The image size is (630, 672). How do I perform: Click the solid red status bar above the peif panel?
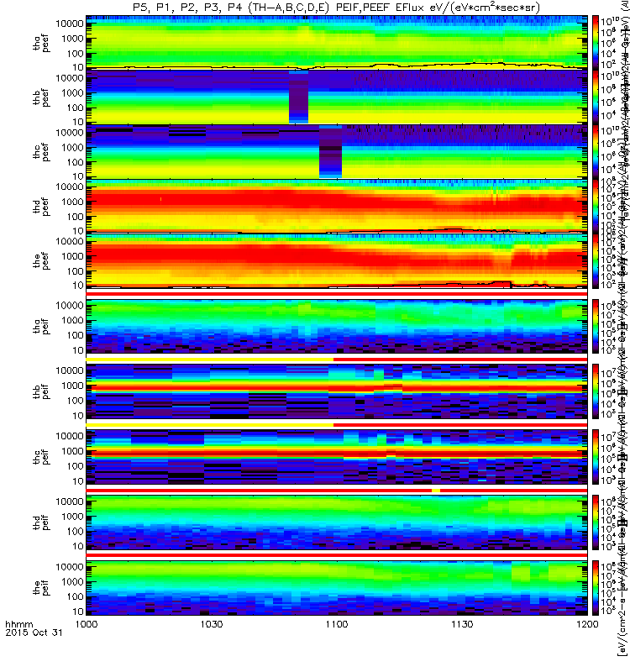337,555
